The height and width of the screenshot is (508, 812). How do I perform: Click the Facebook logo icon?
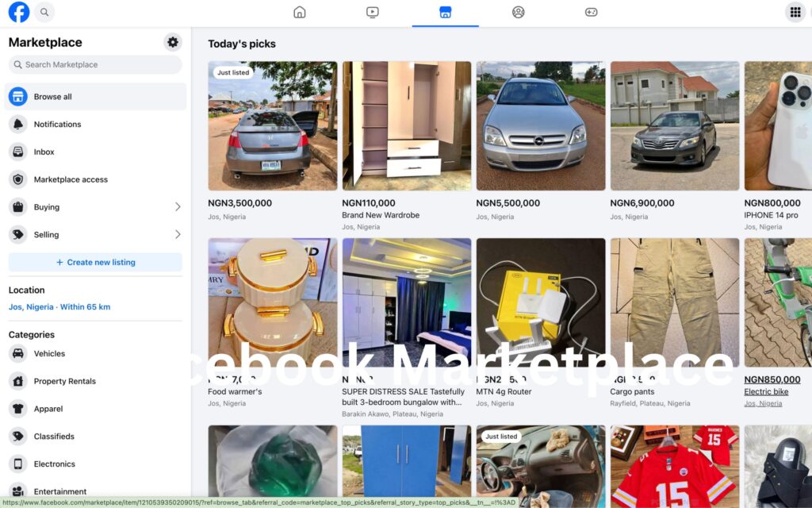[19, 12]
